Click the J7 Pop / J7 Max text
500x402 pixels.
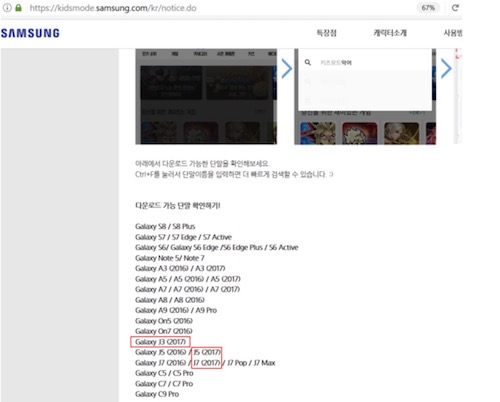pyautogui.click(x=251, y=363)
